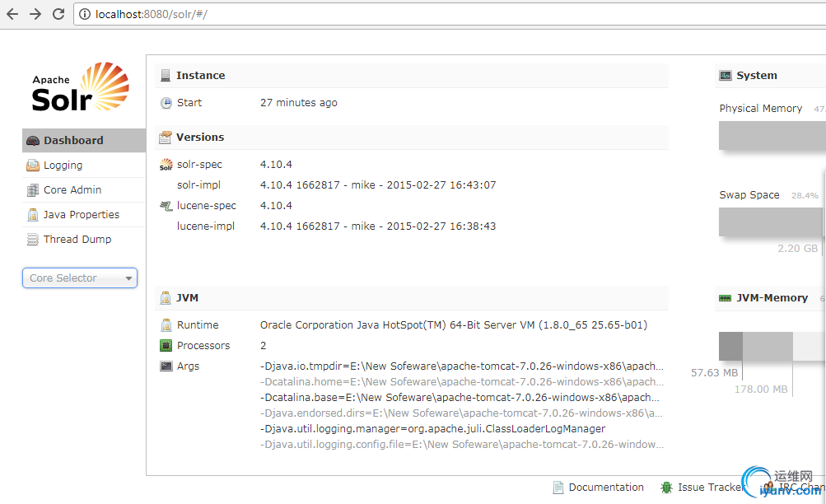Viewport: 826px width, 504px height.
Task: Click the -Djava.io.tmpdir argument
Action: click(462, 366)
